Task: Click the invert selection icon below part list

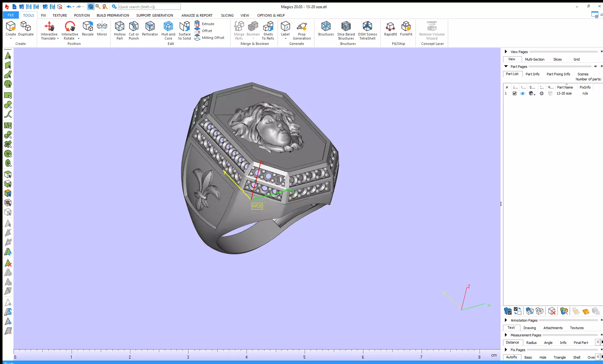Action: tap(517, 311)
